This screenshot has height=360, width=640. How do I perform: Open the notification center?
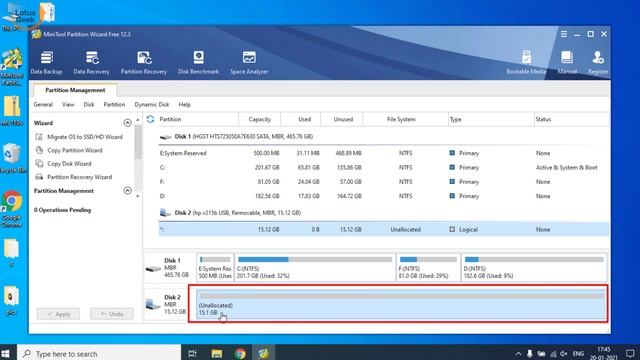630,353
